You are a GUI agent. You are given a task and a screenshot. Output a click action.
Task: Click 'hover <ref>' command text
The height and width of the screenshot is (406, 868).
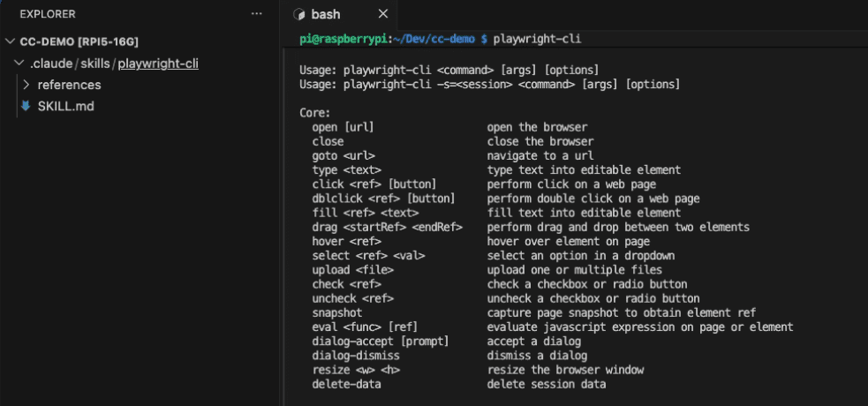346,242
